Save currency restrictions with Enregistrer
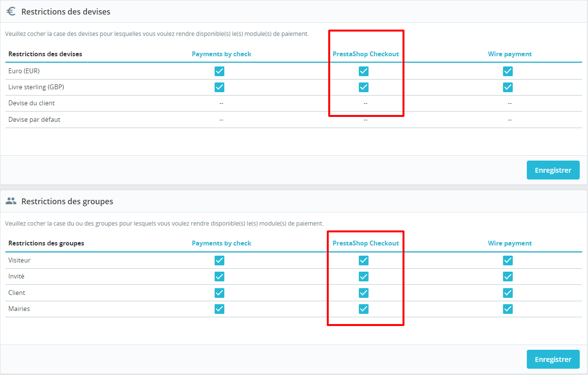Screen dimensions: 588x375 553,170
